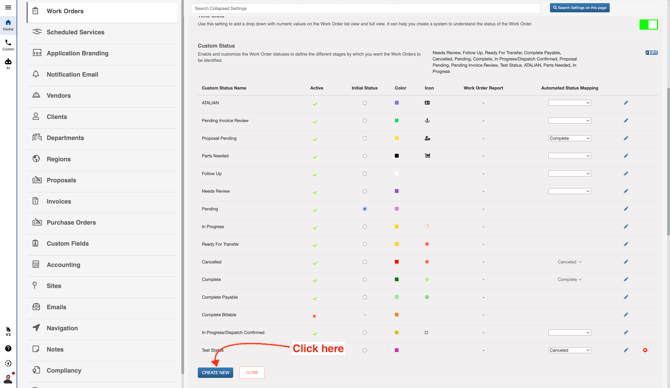Edit the Pending Invoice Review status

coord(626,121)
